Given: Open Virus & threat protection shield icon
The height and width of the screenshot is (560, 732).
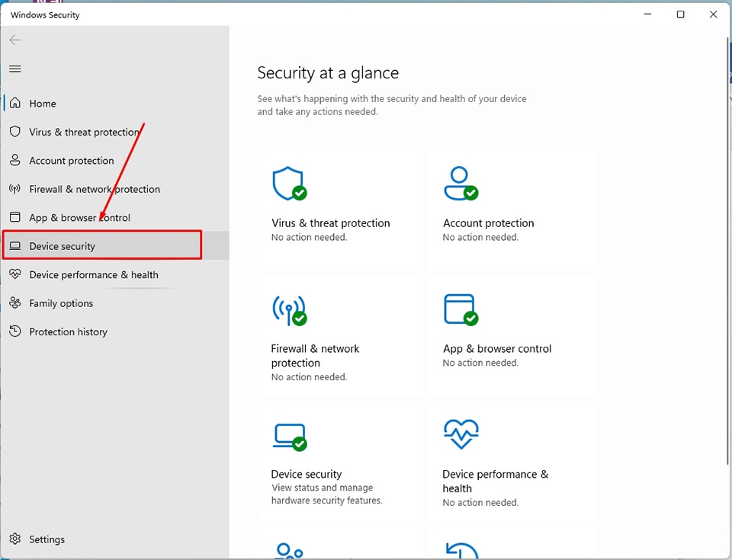Looking at the screenshot, I should (289, 182).
